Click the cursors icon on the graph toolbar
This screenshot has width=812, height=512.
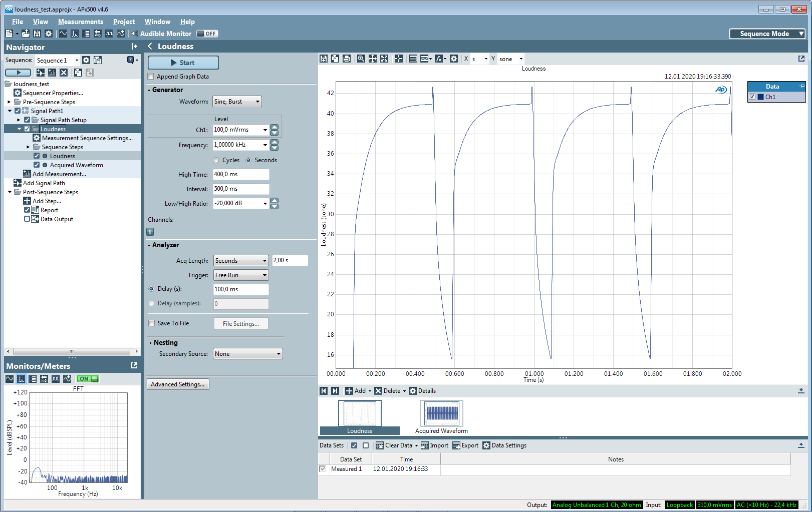point(398,59)
